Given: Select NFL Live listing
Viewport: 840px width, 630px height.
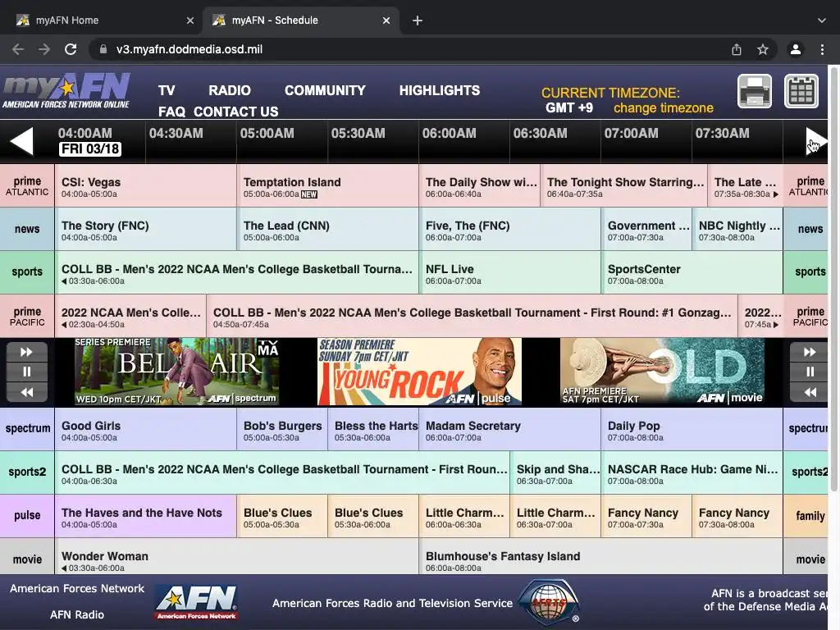Looking at the screenshot, I should click(510, 272).
